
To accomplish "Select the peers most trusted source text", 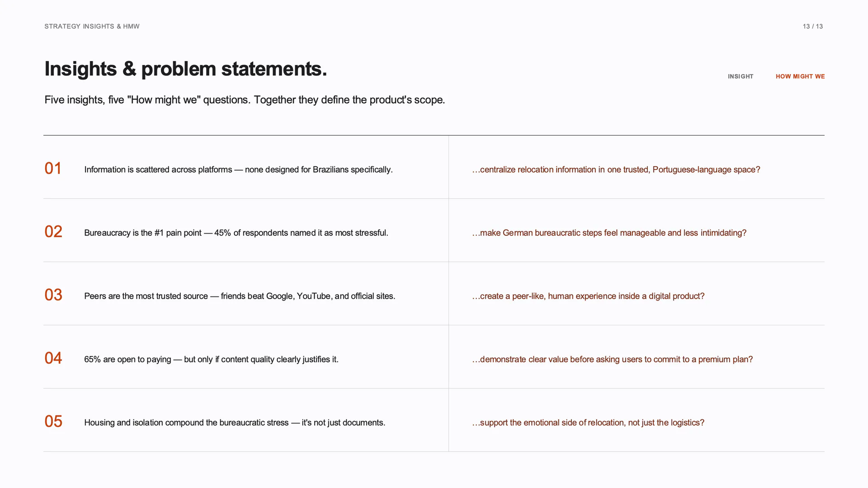I will coord(240,296).
